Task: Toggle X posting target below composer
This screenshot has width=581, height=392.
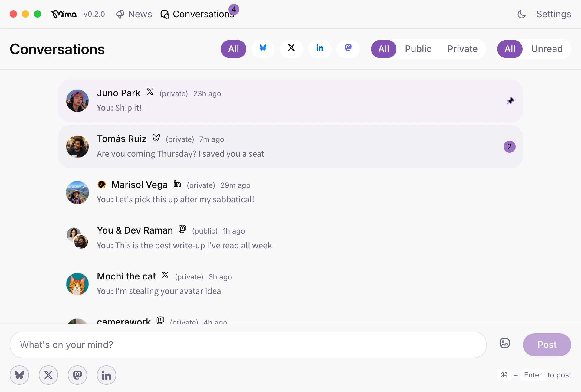Action: click(x=48, y=375)
